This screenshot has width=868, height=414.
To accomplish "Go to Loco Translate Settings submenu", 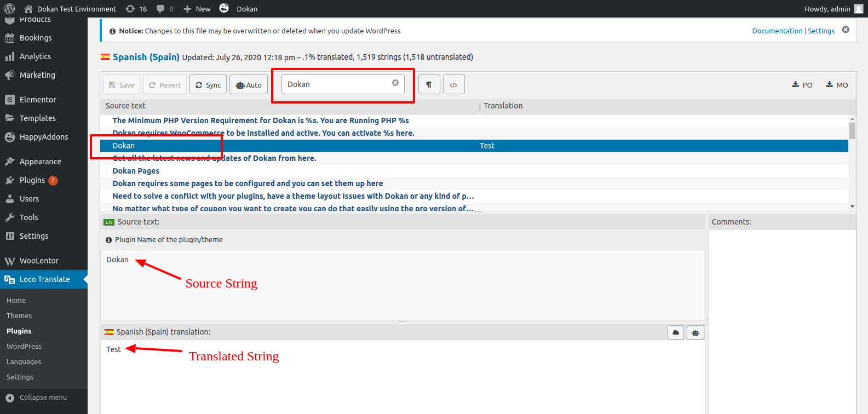I will click(20, 377).
